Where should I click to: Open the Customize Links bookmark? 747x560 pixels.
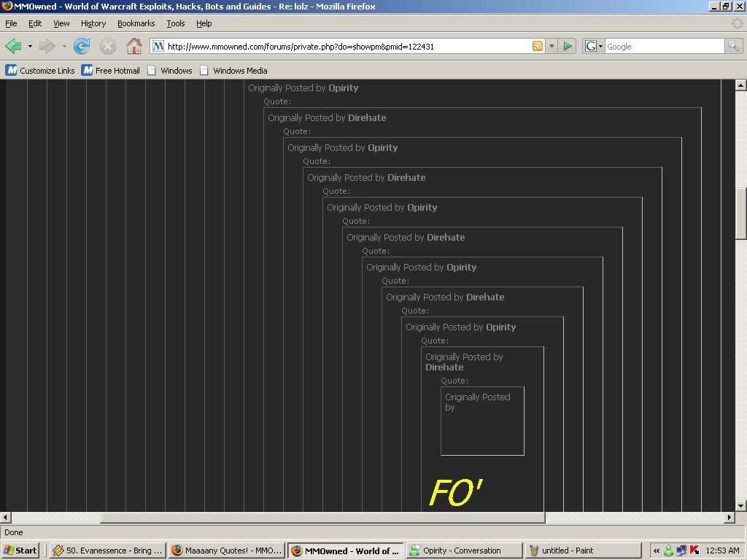40,71
